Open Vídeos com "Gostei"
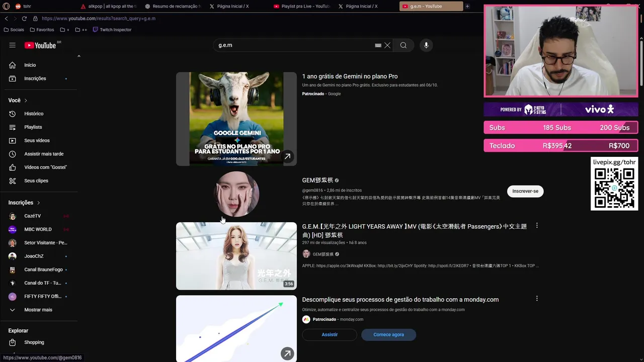The width and height of the screenshot is (644, 362). pos(39,167)
